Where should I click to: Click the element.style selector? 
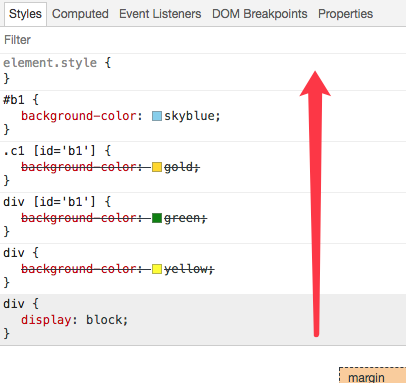click(x=50, y=63)
